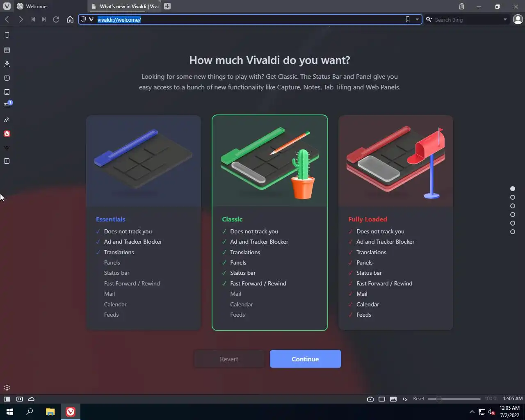
Task: Click the Vivaldi taskbar icon
Action: click(x=71, y=412)
